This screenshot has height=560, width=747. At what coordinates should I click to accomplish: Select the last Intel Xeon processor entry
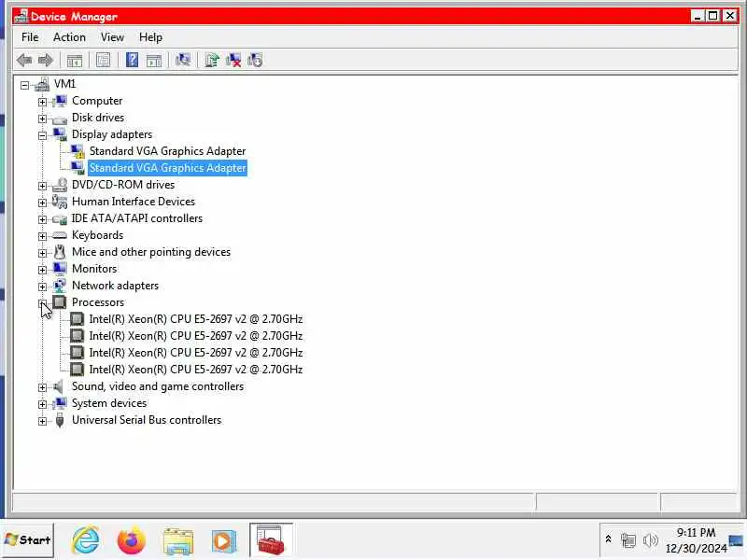(x=196, y=369)
